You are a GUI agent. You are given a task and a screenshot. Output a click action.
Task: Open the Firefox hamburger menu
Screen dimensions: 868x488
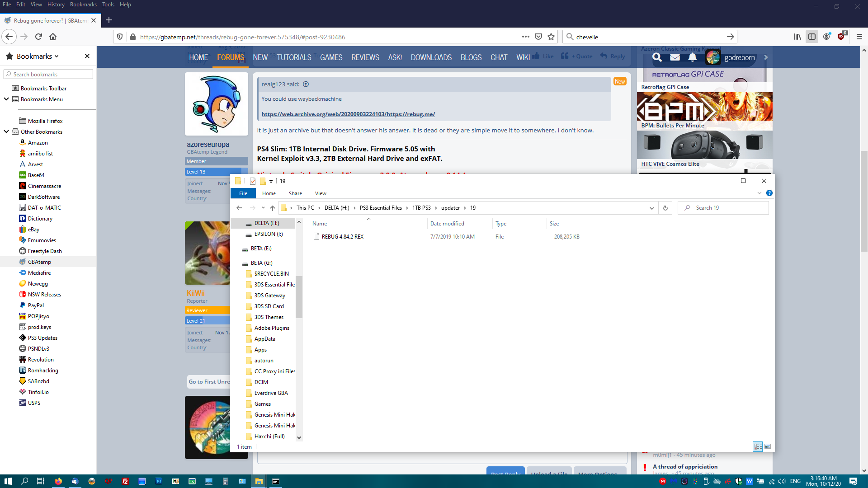tap(859, 37)
